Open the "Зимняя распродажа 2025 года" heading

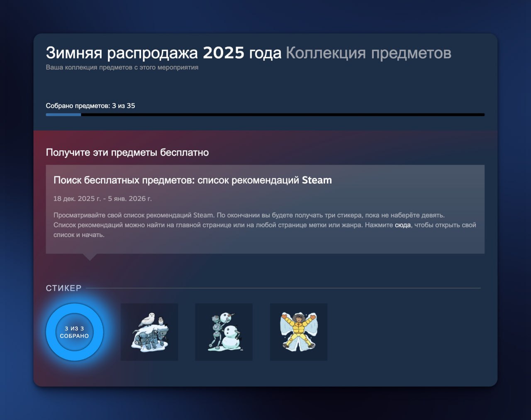point(163,53)
